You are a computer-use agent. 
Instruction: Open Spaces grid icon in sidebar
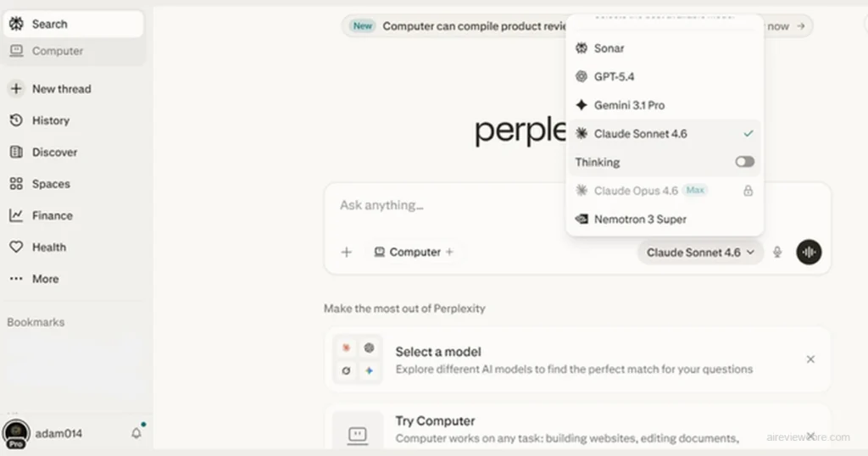tap(16, 184)
